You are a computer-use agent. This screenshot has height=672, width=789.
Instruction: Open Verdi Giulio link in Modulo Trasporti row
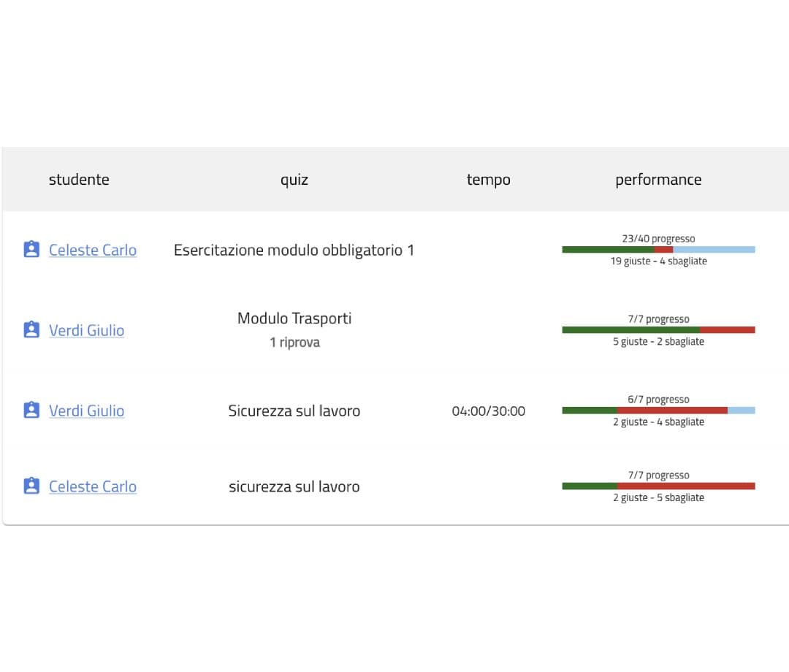pyautogui.click(x=86, y=330)
